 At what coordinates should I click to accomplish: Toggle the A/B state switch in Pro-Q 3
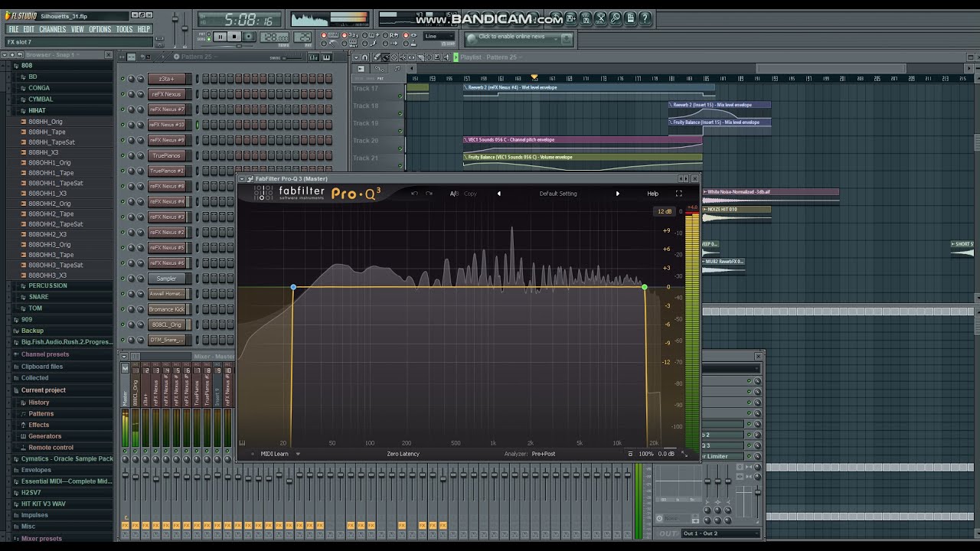(454, 194)
